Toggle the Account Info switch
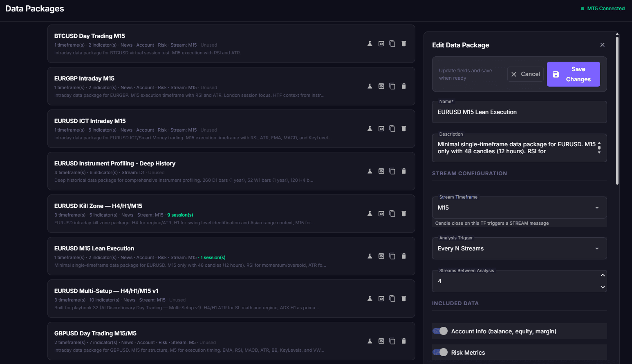 440,331
